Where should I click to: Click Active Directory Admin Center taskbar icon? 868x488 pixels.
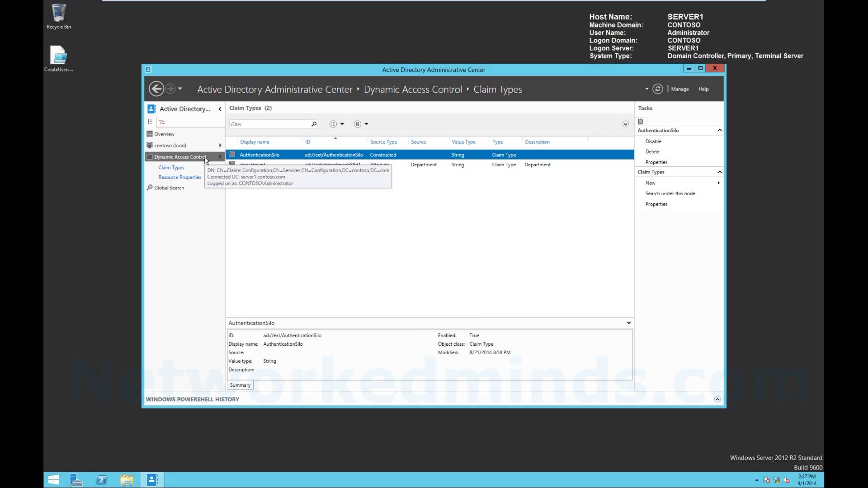point(152,480)
